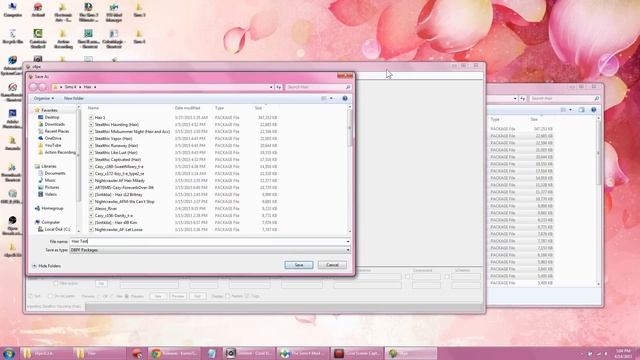This screenshot has width=640, height=360.
Task: Sort files by Name column
Action: [x=93, y=108]
